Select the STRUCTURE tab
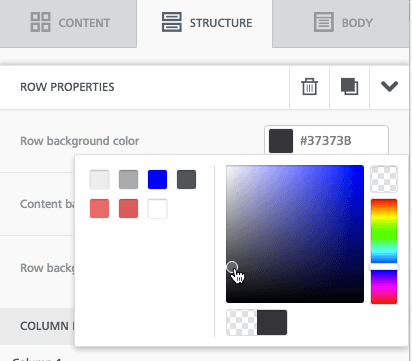412x361 pixels. (x=205, y=23)
